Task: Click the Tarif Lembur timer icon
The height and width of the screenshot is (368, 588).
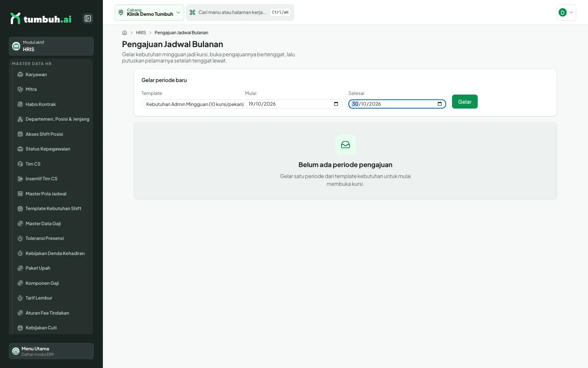Action: pos(20,298)
